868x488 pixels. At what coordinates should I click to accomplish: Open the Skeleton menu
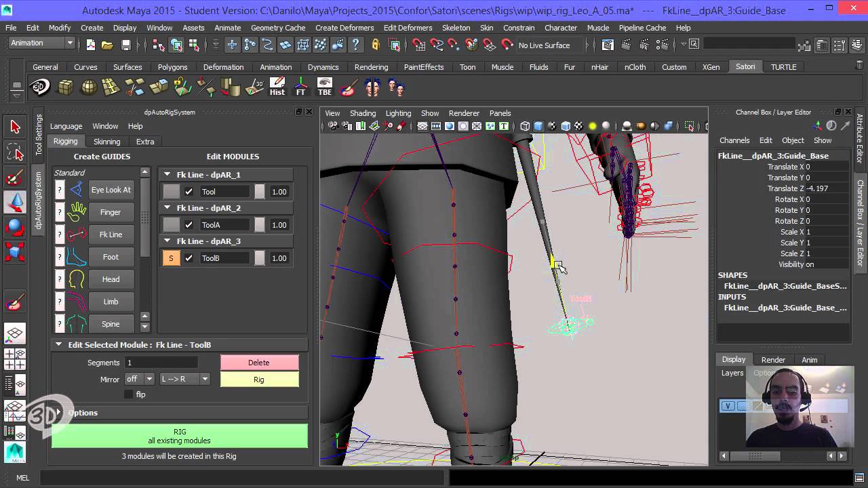tap(456, 28)
